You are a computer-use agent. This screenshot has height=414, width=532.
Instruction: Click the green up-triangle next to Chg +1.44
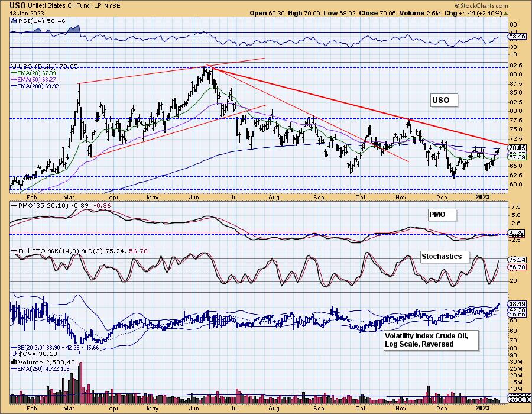click(x=506, y=14)
